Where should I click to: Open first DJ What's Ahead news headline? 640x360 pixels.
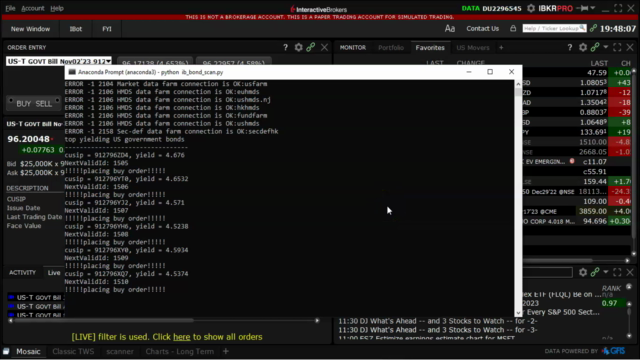(438, 321)
